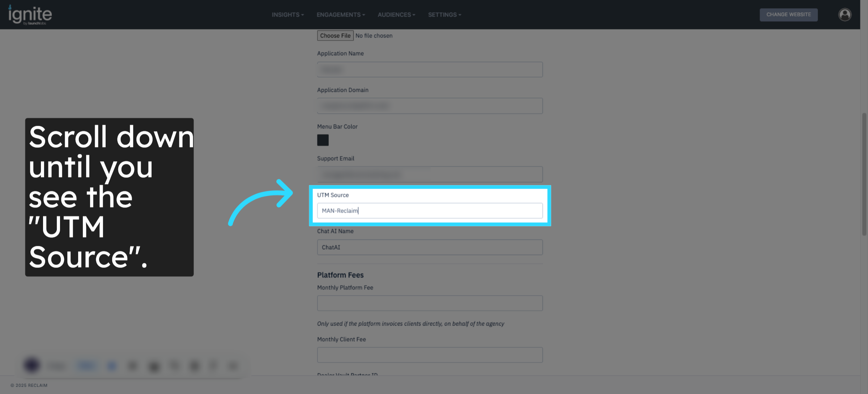The height and width of the screenshot is (394, 868).
Task: Expand the Insights dropdown menu
Action: click(x=288, y=15)
